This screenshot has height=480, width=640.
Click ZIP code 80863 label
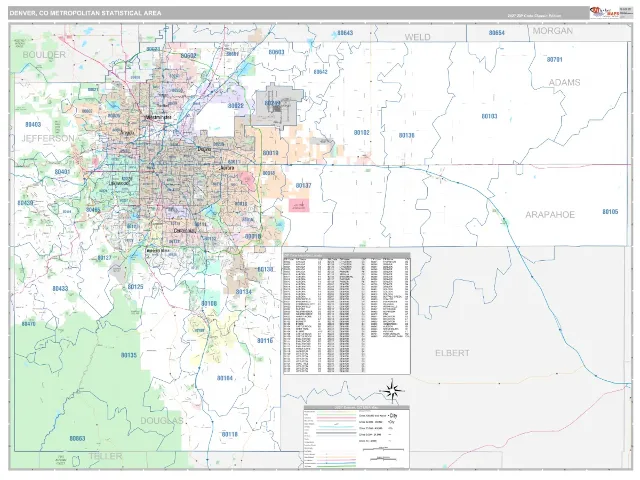coord(77,439)
